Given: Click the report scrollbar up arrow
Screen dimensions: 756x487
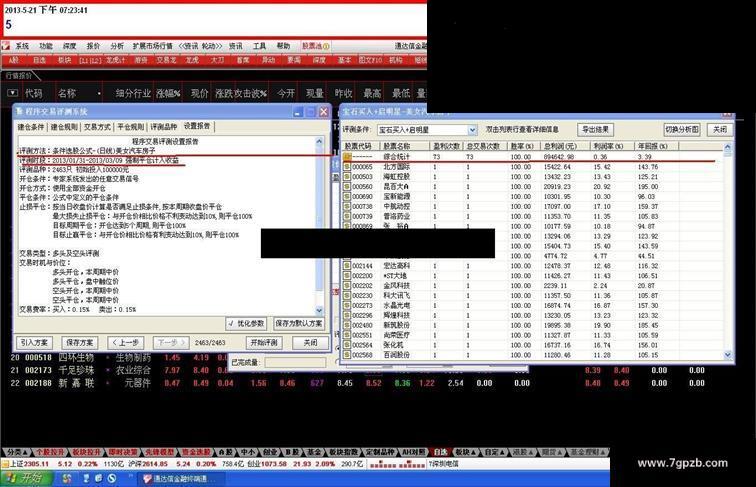Looking at the screenshot, I should pos(319,142).
